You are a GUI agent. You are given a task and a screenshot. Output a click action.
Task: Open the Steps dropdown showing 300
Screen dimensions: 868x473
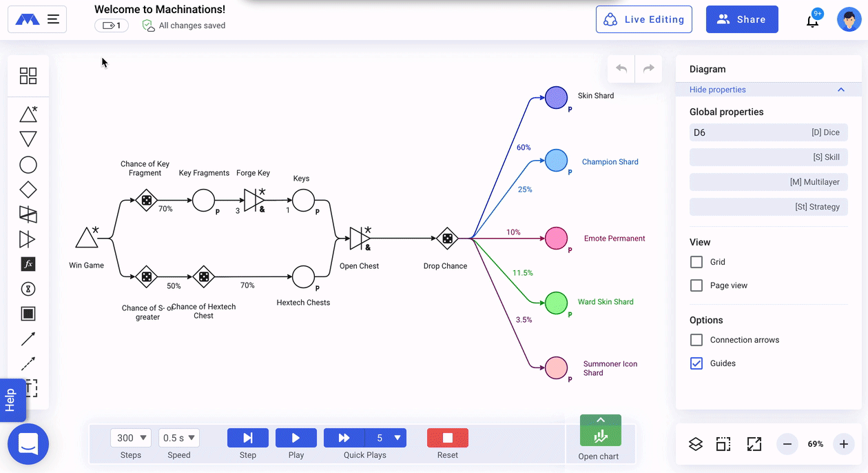point(131,438)
